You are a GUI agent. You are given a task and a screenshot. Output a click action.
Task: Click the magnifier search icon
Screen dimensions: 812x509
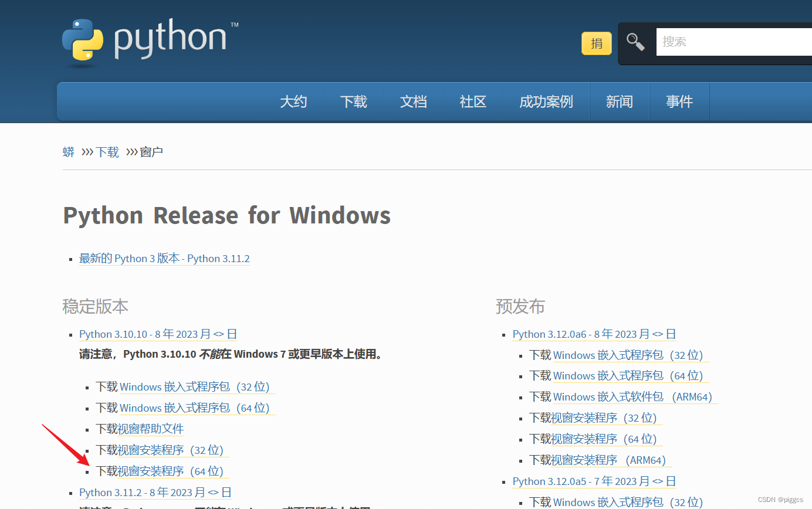635,42
